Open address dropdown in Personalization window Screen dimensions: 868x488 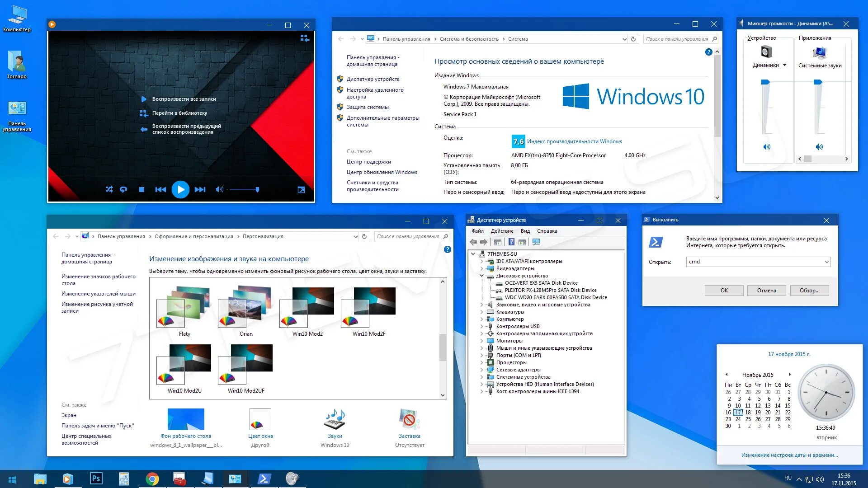pos(355,236)
